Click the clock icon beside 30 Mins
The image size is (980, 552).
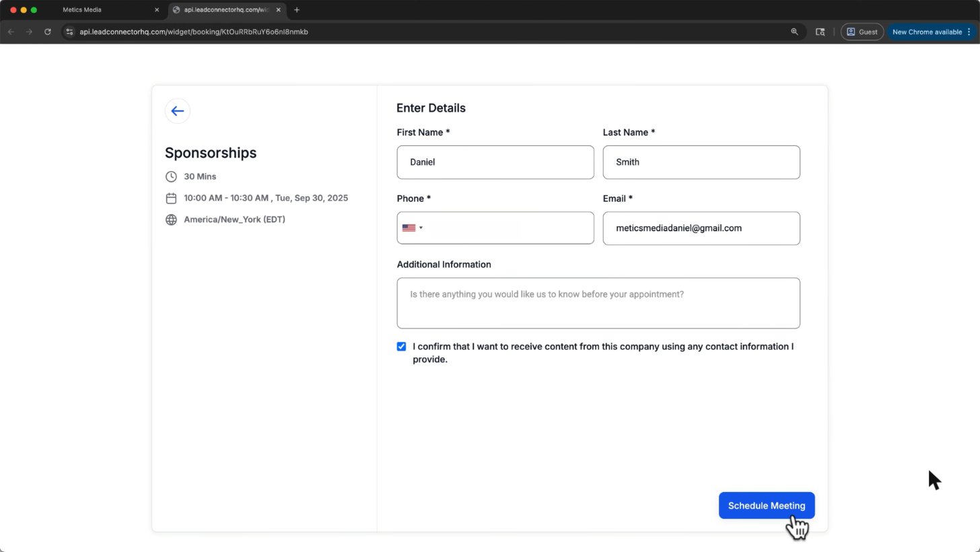coord(171,176)
